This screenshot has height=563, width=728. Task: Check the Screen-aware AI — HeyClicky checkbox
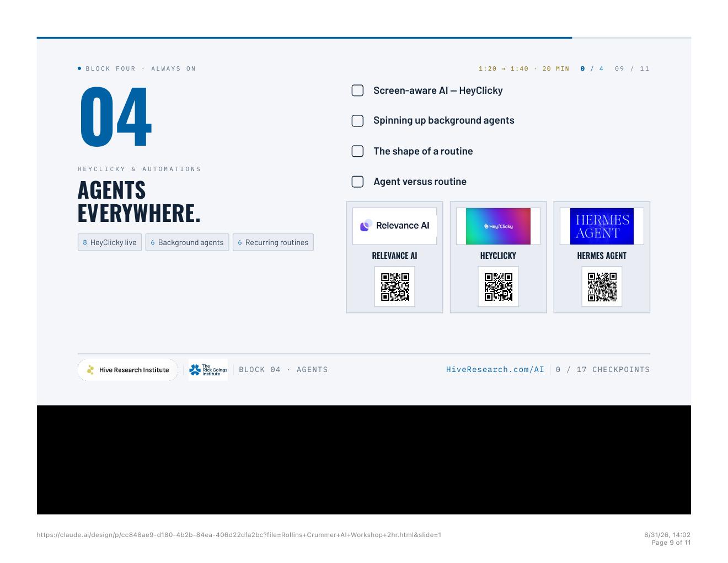tap(357, 91)
